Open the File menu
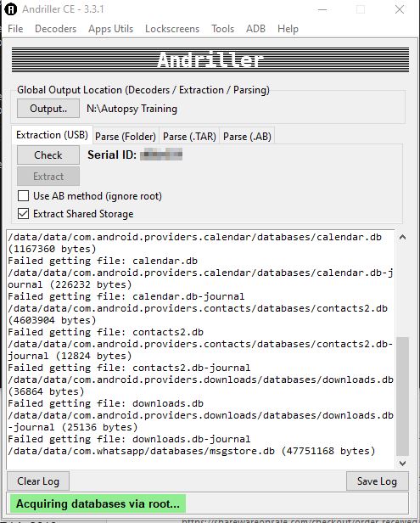 (x=15, y=29)
